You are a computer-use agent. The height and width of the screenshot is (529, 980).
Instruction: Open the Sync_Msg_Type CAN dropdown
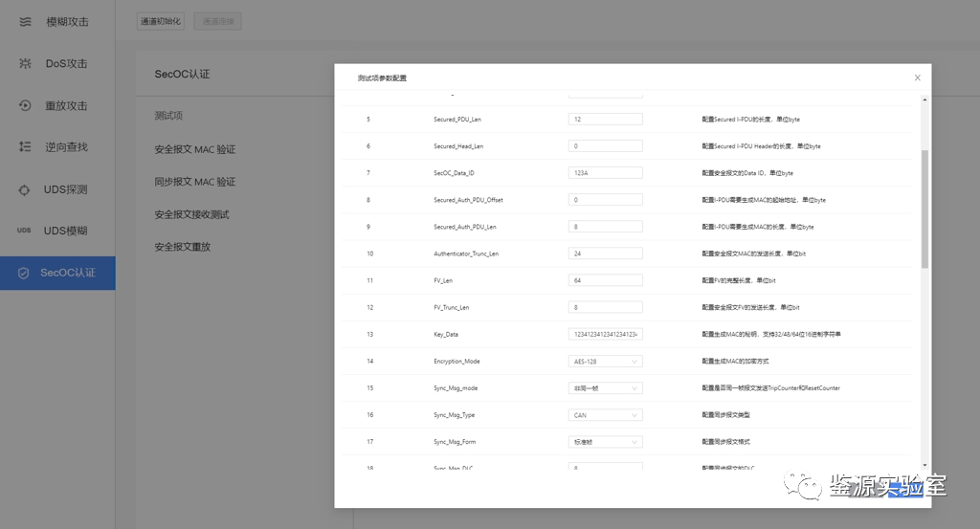[x=605, y=415]
